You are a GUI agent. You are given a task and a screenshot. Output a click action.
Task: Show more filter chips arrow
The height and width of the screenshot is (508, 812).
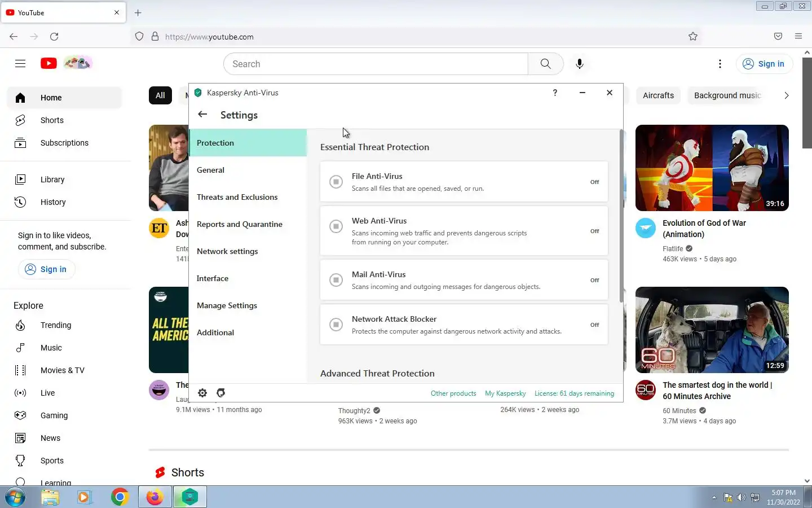[786, 95]
